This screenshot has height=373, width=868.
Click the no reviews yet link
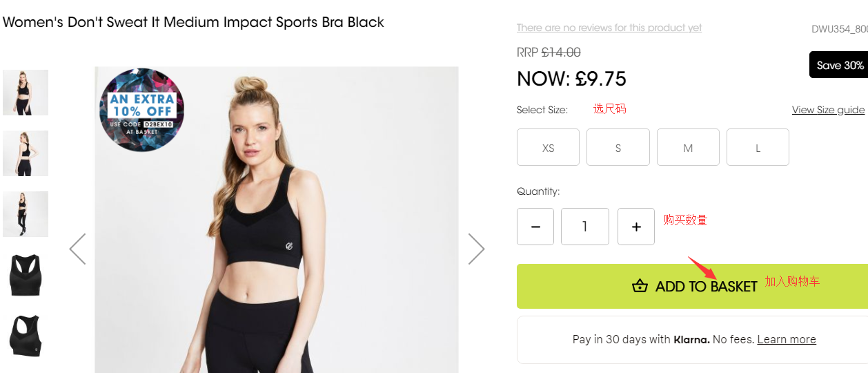pos(609,28)
